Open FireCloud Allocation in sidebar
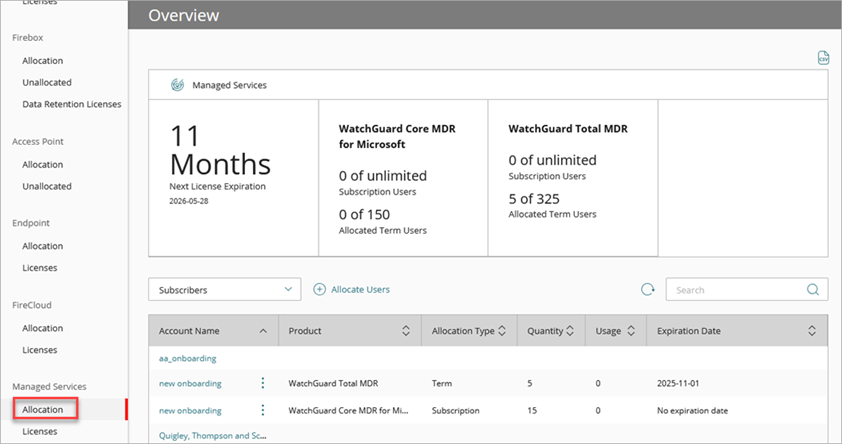 click(x=42, y=328)
